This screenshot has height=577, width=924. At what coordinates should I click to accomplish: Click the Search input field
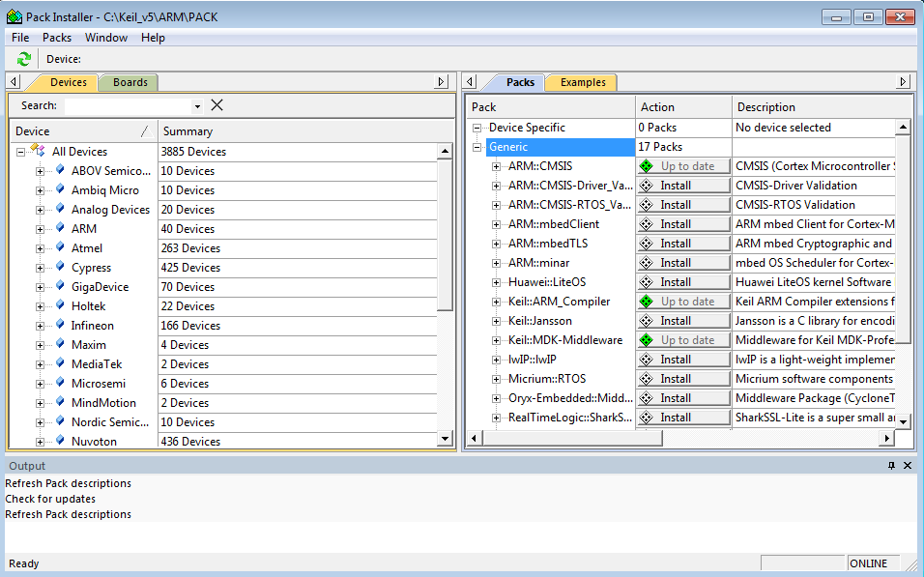(x=129, y=106)
